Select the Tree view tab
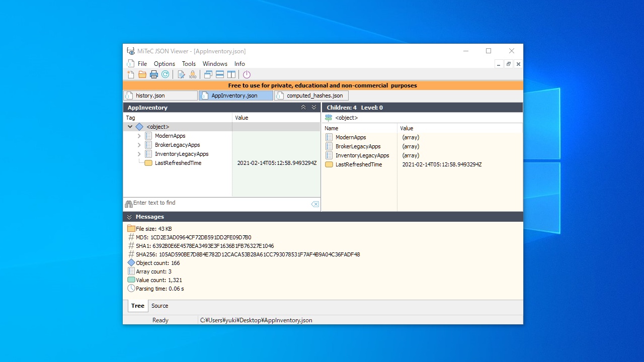Screen dimensions: 644x362 click(x=138, y=306)
